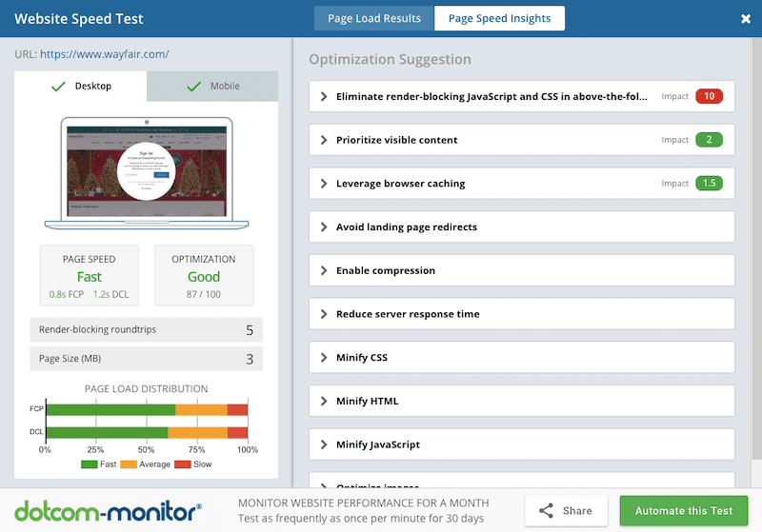Click the Optimization Suggestion heading
This screenshot has width=762, height=532.
tap(391, 59)
